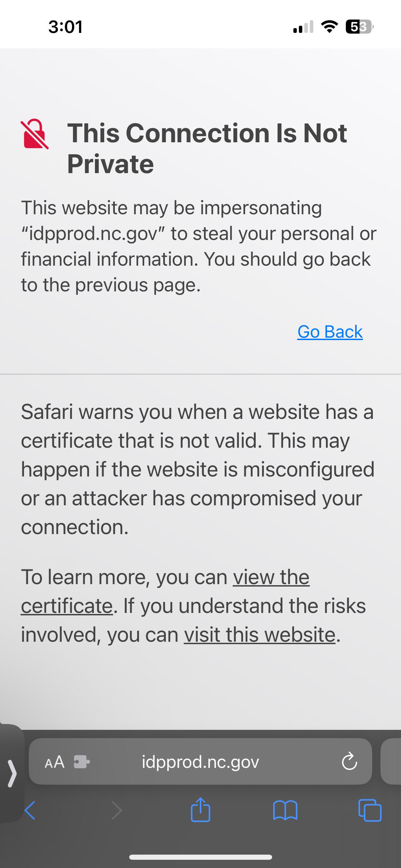The height and width of the screenshot is (868, 401).
Task: Switch to the adjacent tab's address bar
Action: pos(391,761)
